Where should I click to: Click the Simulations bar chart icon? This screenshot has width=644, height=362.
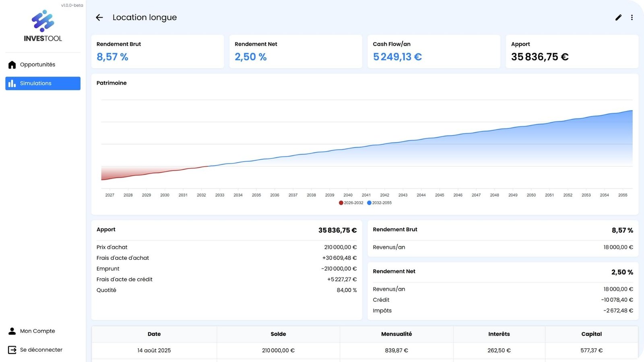(12, 83)
